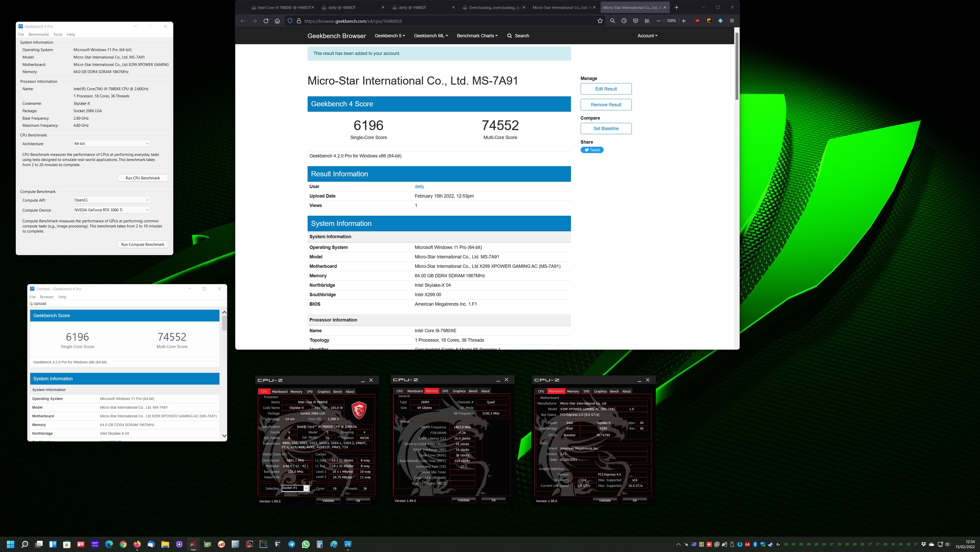980x552 pixels.
Task: Open the uBlock Origin extension
Action: pos(697,21)
